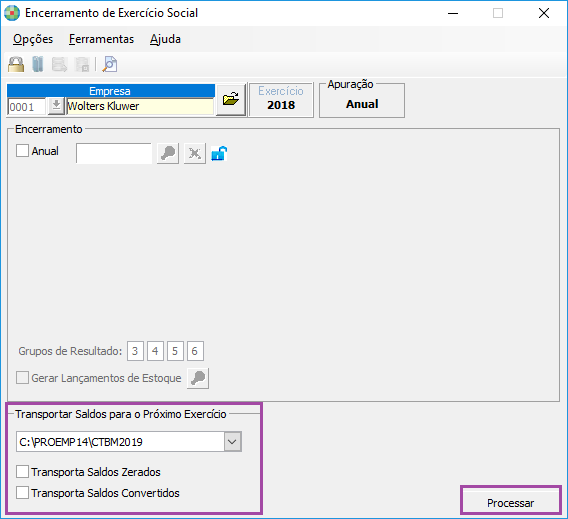Viewport: 568px width, 519px height.
Task: Click the Exercício 2018 button
Action: pos(281,99)
